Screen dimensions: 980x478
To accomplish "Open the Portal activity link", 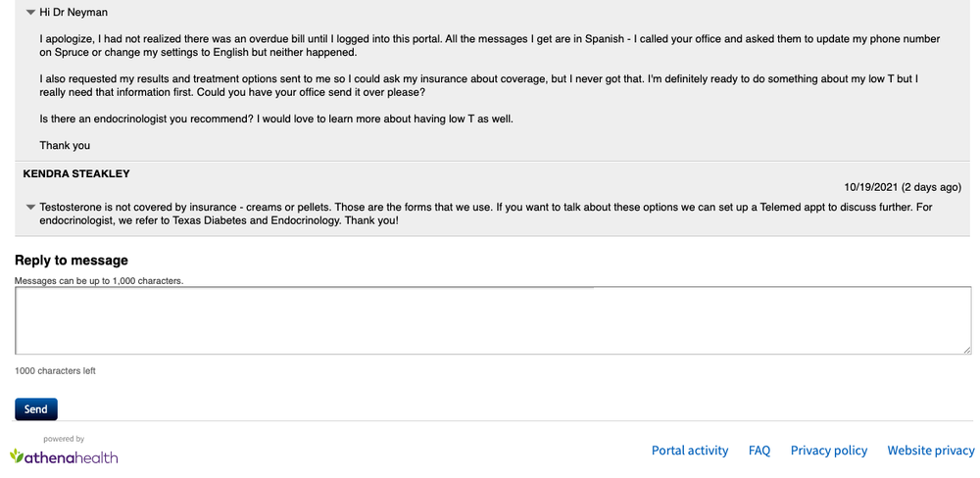I will tap(690, 451).
